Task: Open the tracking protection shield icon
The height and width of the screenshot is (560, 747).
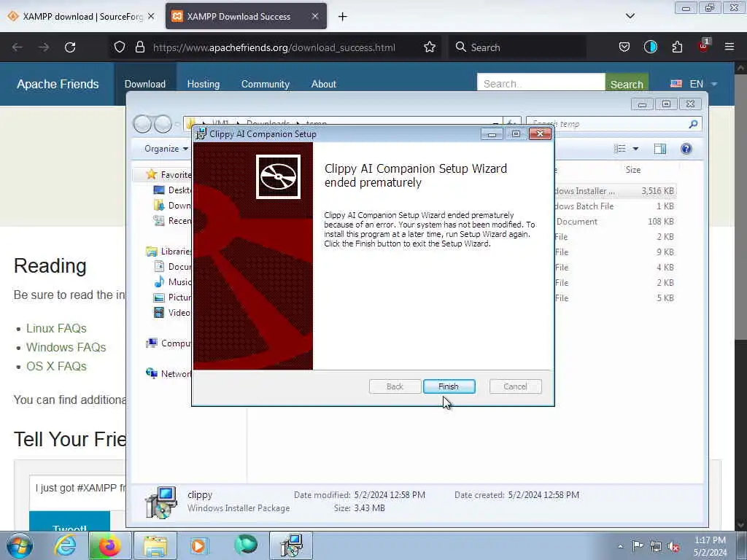Action: [120, 47]
